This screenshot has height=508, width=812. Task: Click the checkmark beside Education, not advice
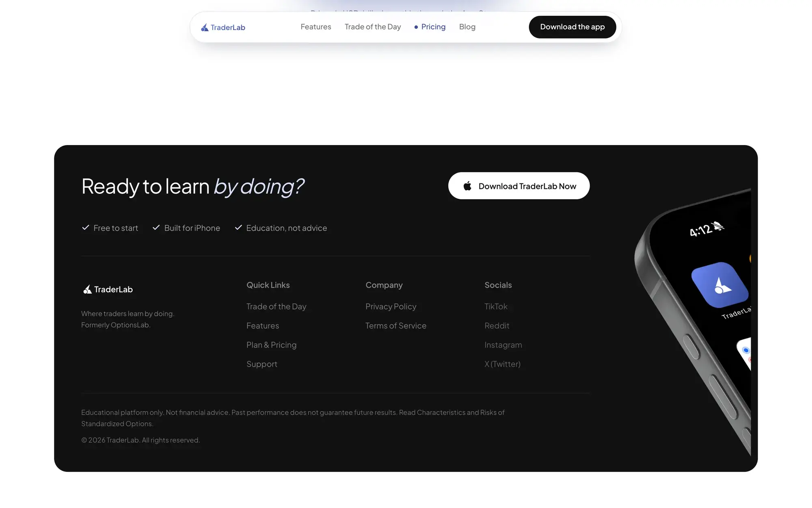(x=238, y=228)
